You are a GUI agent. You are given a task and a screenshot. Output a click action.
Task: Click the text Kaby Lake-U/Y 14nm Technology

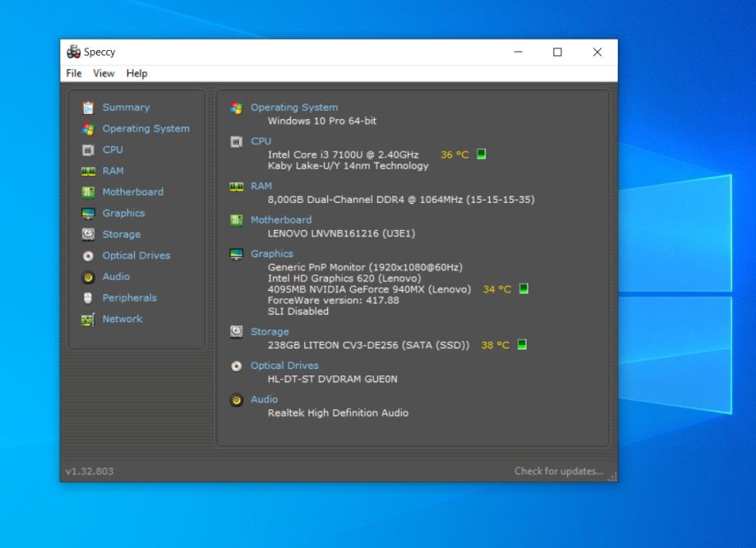point(348,166)
